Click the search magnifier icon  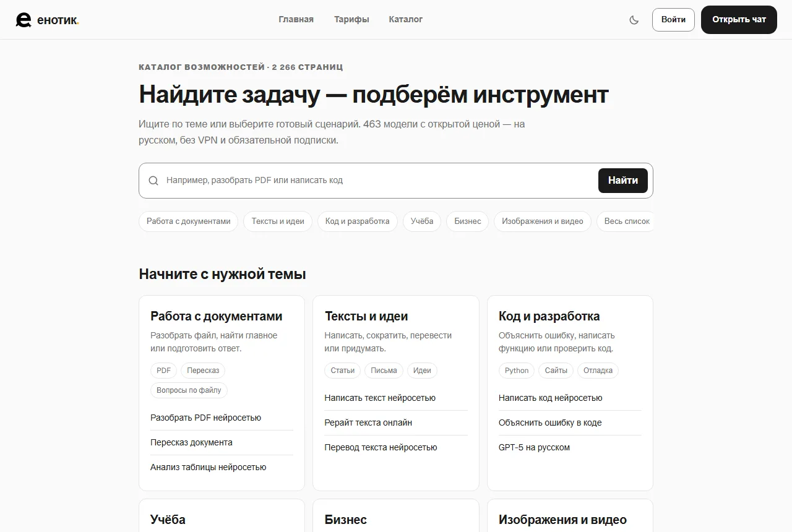click(153, 181)
